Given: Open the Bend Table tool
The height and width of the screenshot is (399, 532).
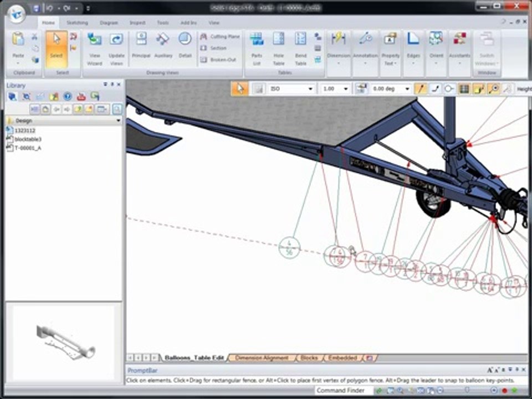Looking at the screenshot, I should (300, 47).
